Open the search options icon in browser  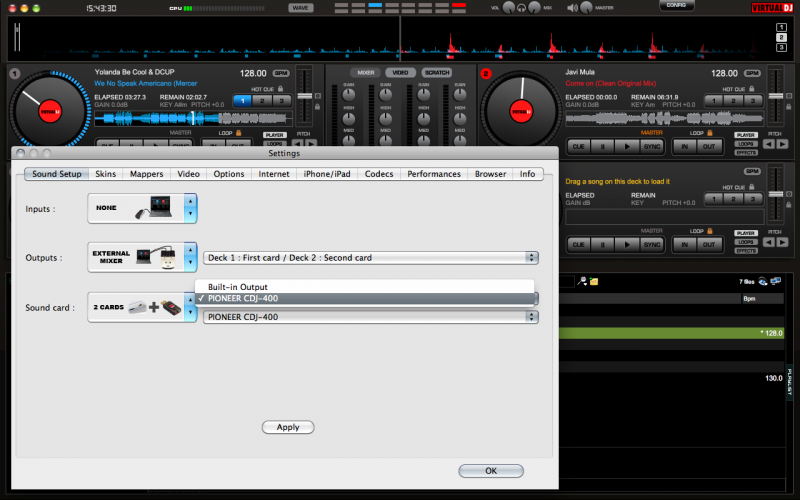[582, 281]
